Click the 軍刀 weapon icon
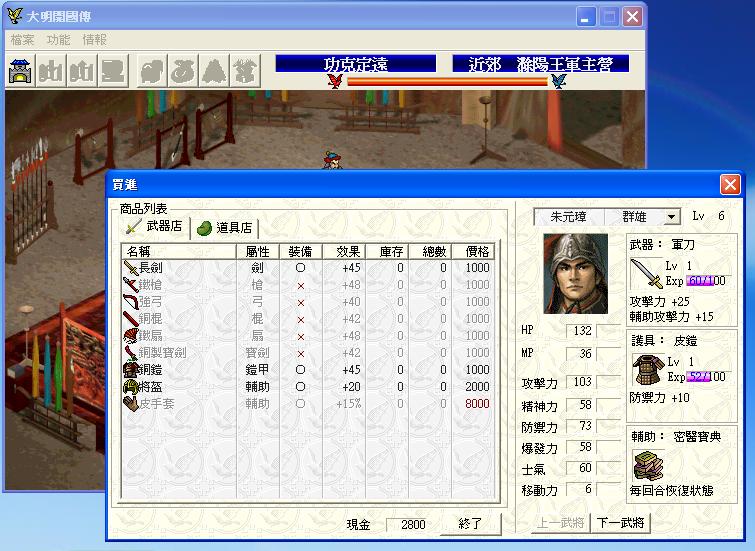The height and width of the screenshot is (551, 755). 647,273
